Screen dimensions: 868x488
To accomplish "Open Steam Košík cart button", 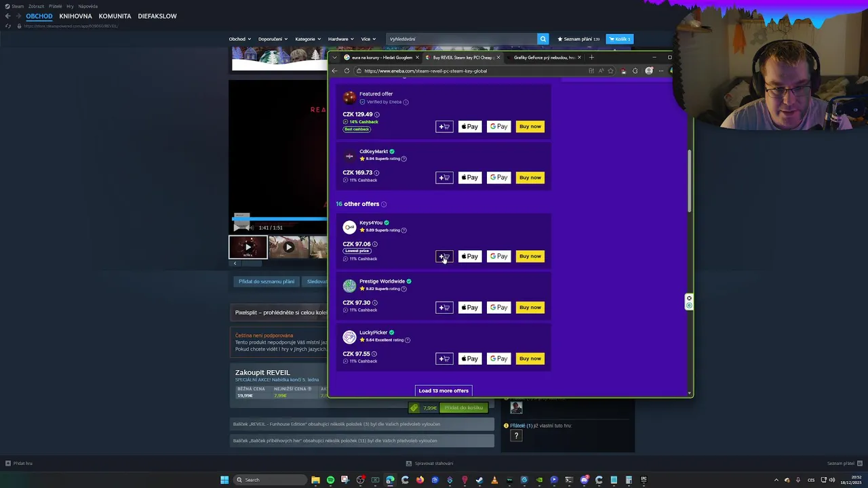I will pos(619,39).
